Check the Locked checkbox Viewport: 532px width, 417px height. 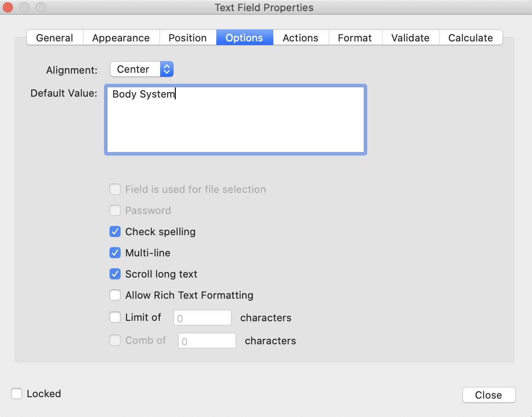coord(17,394)
